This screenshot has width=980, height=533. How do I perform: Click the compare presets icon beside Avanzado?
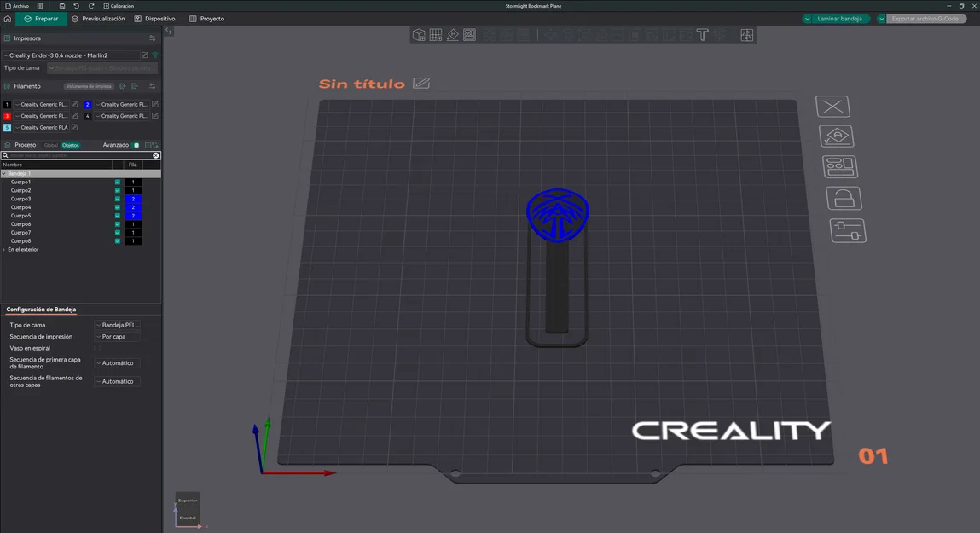[x=151, y=145]
